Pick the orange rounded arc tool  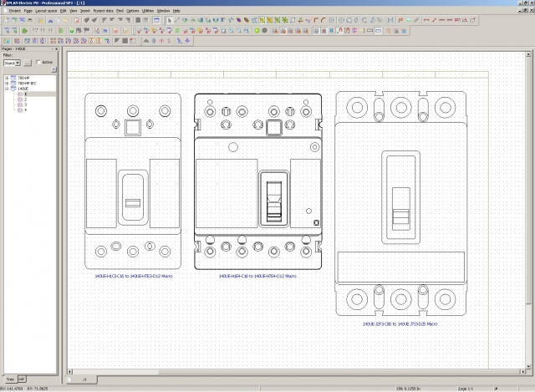click(x=324, y=20)
